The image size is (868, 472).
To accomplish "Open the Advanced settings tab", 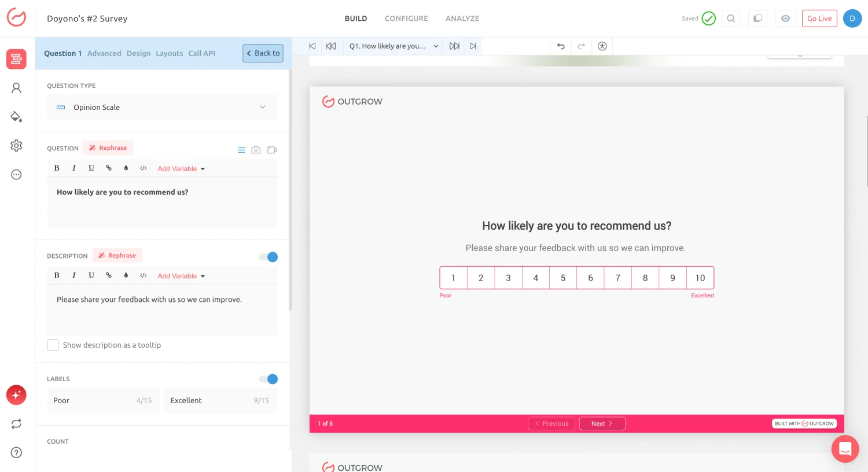I will pos(104,53).
